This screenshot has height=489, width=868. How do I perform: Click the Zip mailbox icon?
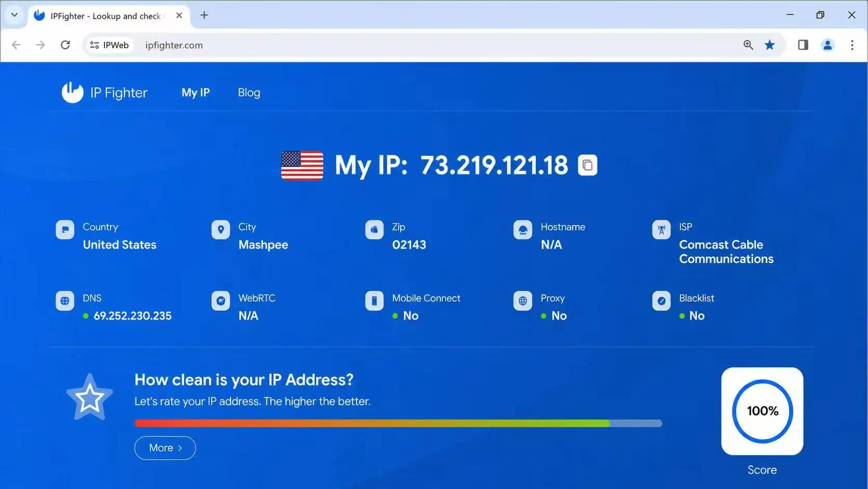[x=374, y=230]
